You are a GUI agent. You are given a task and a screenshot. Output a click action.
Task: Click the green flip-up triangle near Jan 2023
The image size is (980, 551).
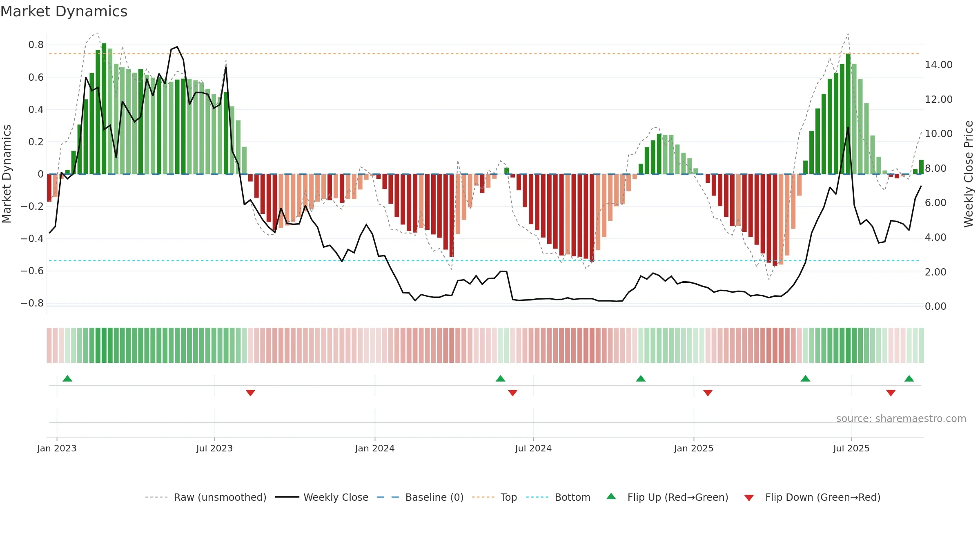[x=67, y=378]
